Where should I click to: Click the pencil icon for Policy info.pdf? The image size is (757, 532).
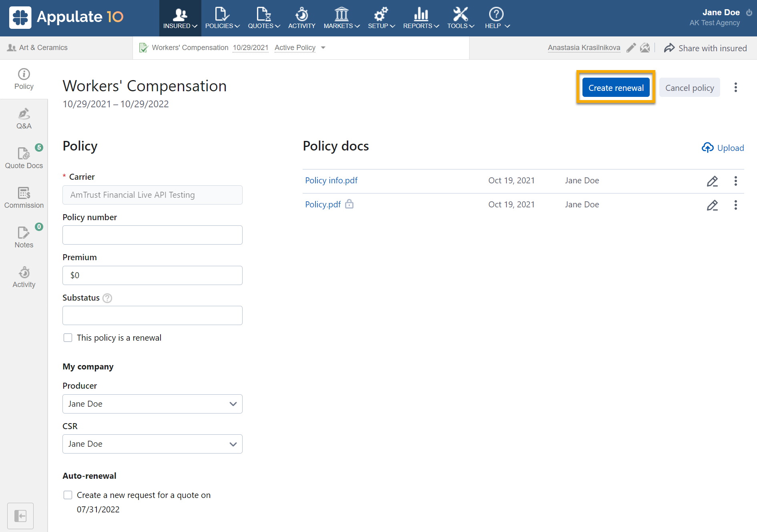click(x=712, y=181)
